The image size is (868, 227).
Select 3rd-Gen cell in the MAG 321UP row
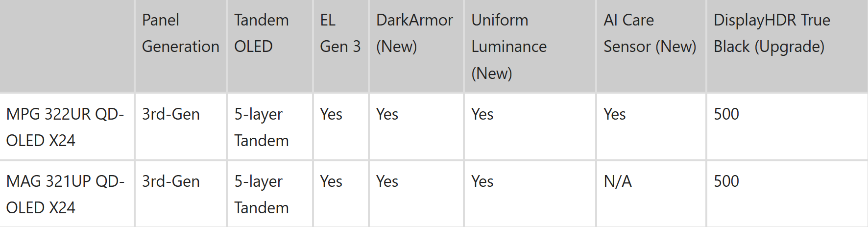tap(171, 181)
